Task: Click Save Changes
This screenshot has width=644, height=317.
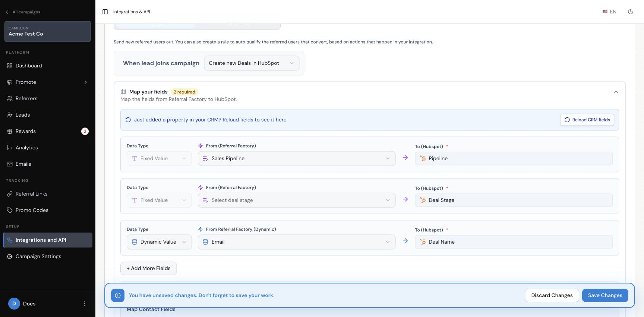Action: point(605,295)
